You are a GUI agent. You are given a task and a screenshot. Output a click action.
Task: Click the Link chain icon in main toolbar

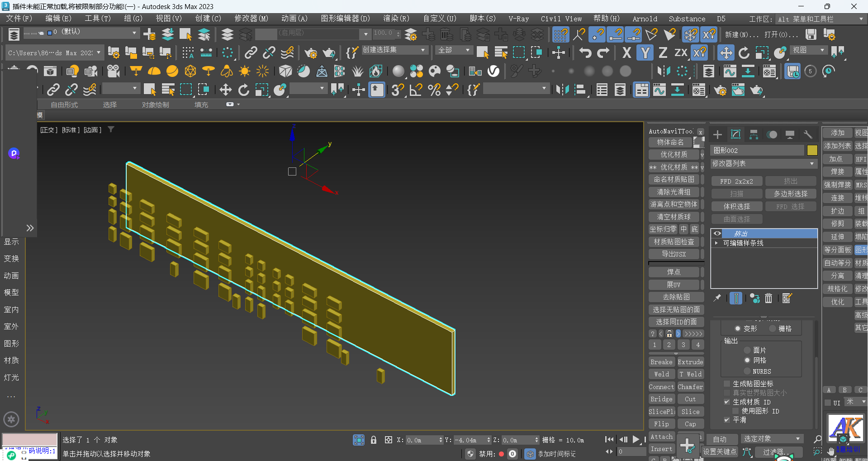point(251,53)
